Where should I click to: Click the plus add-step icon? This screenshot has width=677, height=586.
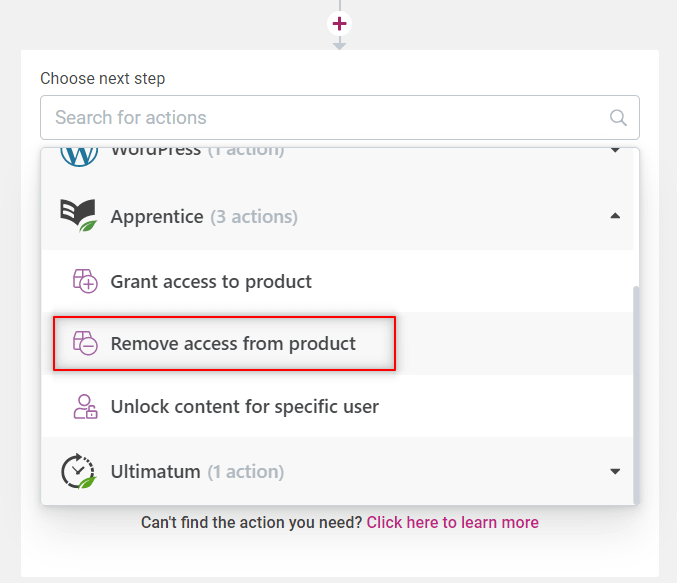tap(339, 23)
